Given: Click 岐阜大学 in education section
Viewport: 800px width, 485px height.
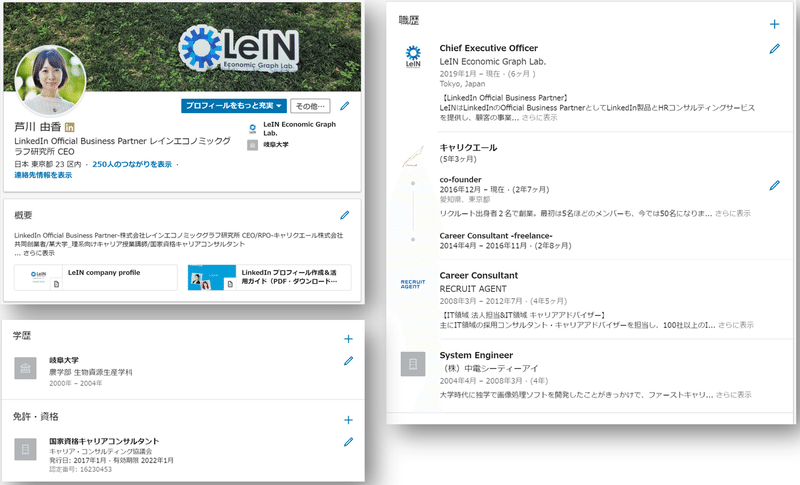Looking at the screenshot, I should click(x=64, y=360).
